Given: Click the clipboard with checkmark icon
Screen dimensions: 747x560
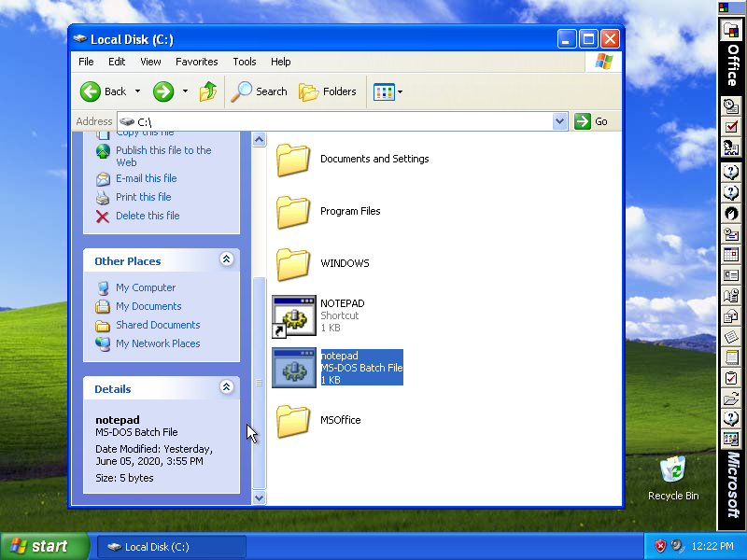Looking at the screenshot, I should click(731, 378).
